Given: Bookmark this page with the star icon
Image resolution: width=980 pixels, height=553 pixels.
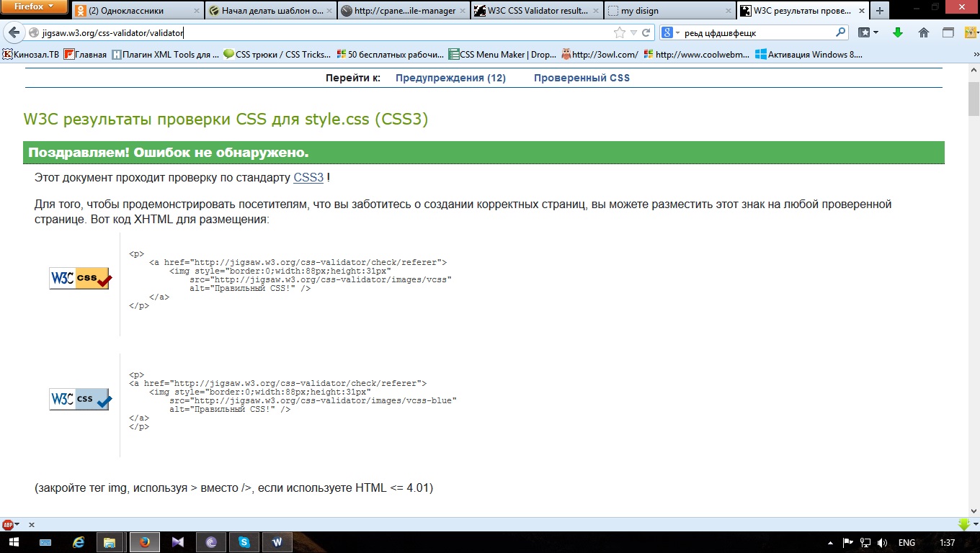Looking at the screenshot, I should pos(619,32).
